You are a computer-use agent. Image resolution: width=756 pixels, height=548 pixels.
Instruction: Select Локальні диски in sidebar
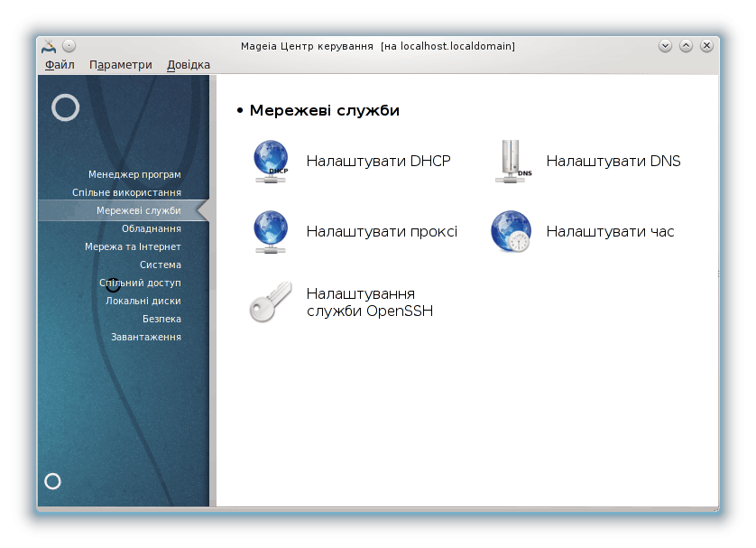[143, 301]
